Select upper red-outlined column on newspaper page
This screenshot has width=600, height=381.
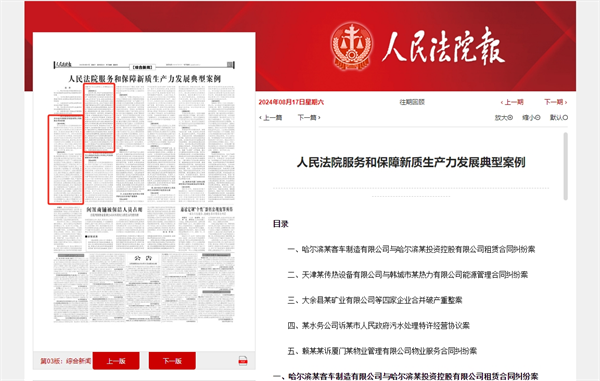99,118
